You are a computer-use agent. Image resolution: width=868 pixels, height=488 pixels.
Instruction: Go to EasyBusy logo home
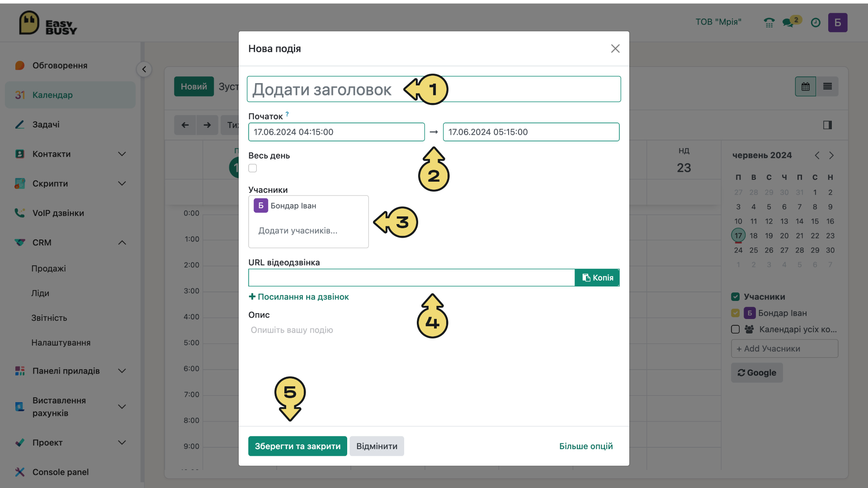tap(48, 23)
